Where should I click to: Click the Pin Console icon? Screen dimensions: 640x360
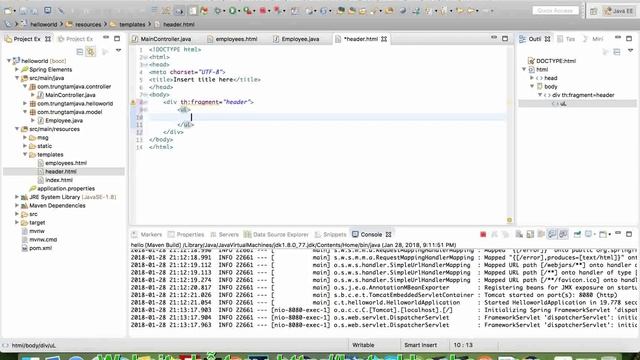pyautogui.click(x=577, y=234)
